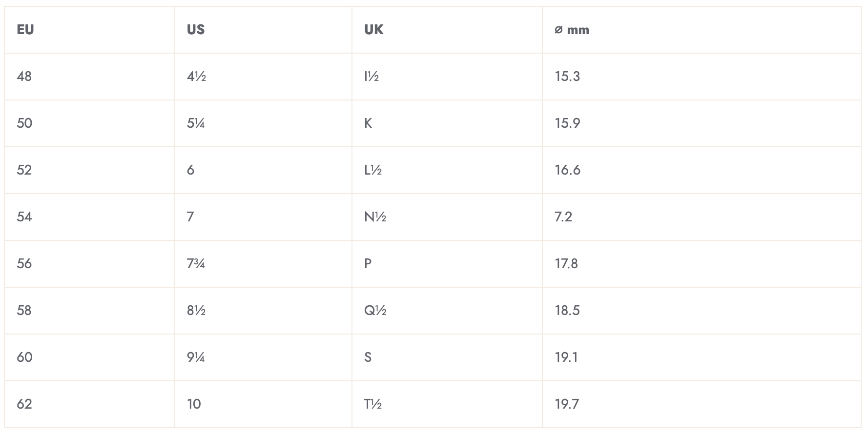Screen dimensions: 868x434
Task: Click the EU column header
Action: click(25, 30)
